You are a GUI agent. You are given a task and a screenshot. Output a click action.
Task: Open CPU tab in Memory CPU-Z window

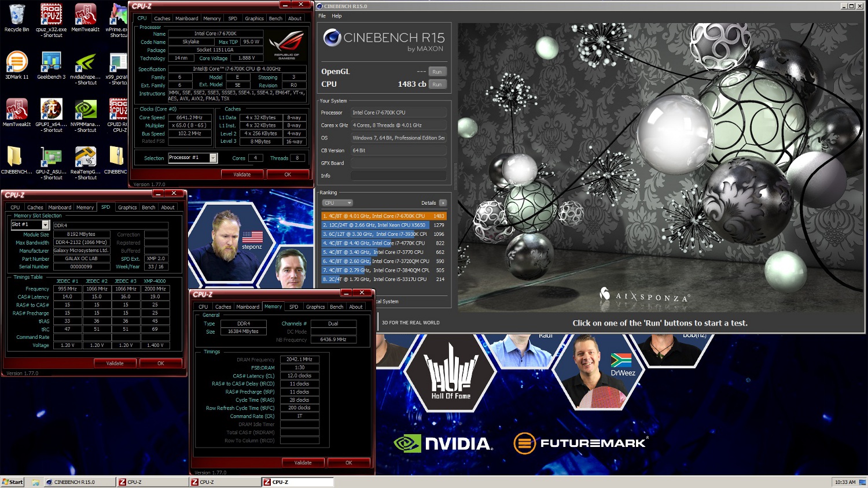pos(203,307)
